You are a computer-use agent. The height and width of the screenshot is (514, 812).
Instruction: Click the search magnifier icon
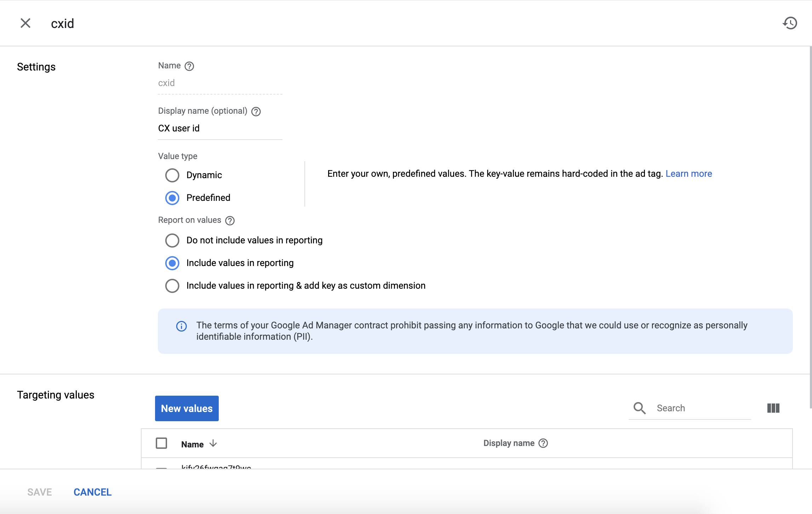[639, 408]
